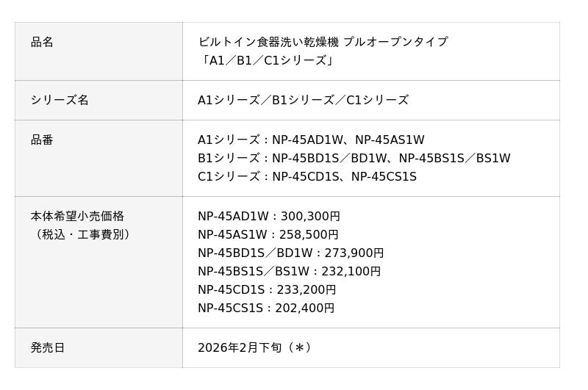Image resolution: width=588 pixels, height=390 pixels.
Task: Select the NP-45CD1S 233,200円 price line
Action: pos(267,290)
